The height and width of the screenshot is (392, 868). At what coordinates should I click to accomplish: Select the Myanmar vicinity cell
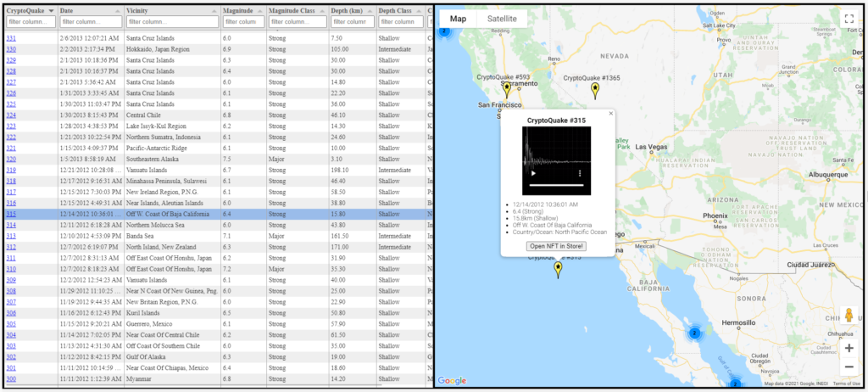pos(172,378)
